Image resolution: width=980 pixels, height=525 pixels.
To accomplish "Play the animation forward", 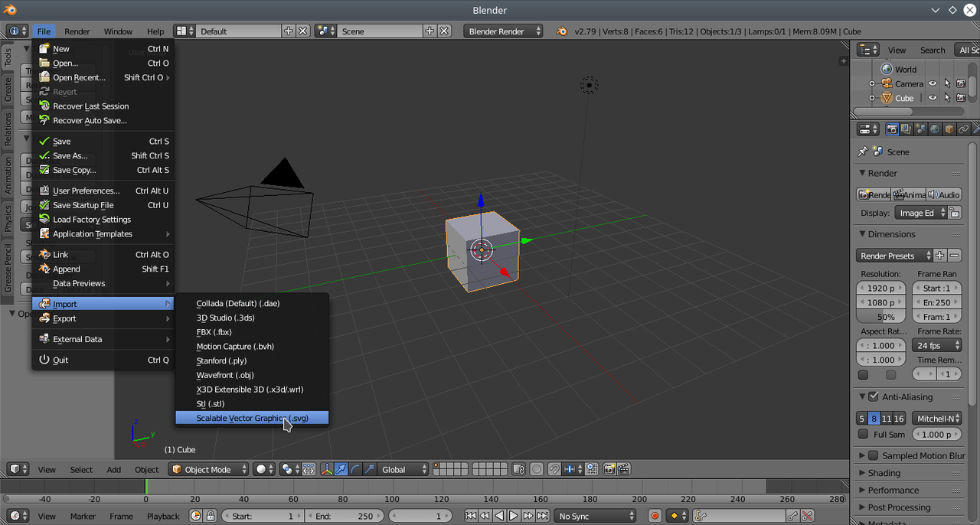I will [514, 516].
